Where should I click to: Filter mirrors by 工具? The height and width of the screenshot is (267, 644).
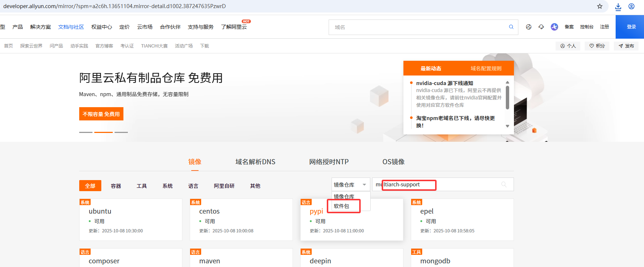tap(142, 186)
